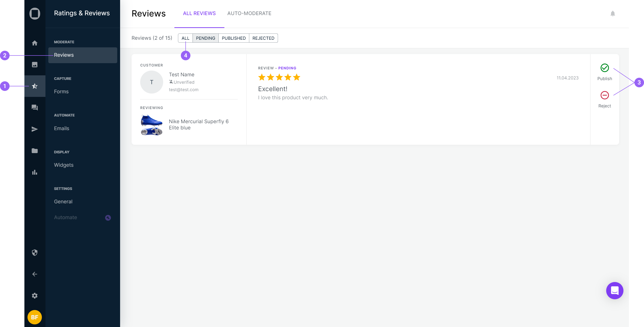Viewport: 644px width, 327px height.
Task: Click the shield security icon
Action: pos(34,253)
